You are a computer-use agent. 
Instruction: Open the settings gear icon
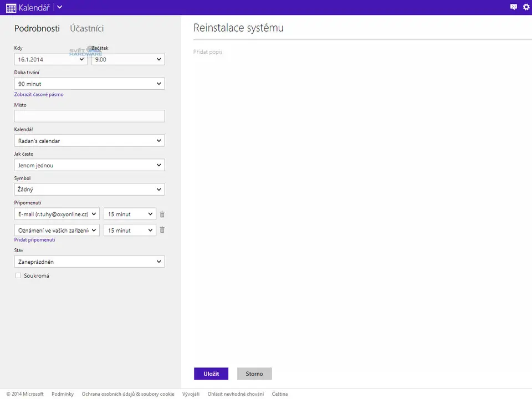pos(526,7)
